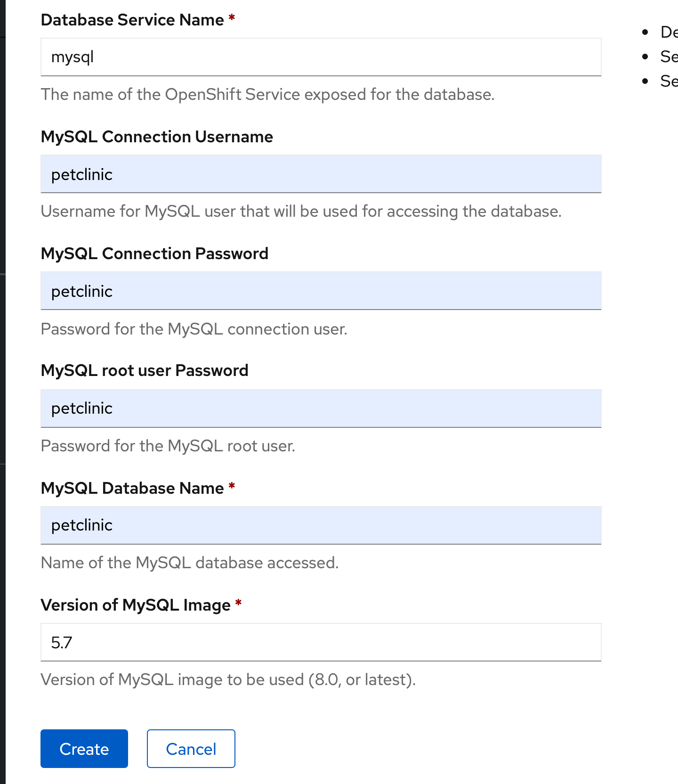Click the OpenShift Service description help text
Image resolution: width=678 pixels, height=784 pixels.
267,94
